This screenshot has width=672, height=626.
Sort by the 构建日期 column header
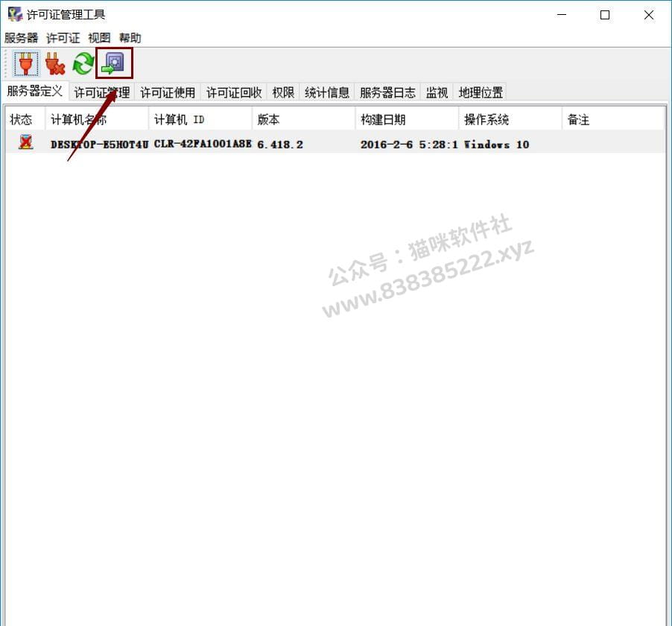pyautogui.click(x=407, y=119)
